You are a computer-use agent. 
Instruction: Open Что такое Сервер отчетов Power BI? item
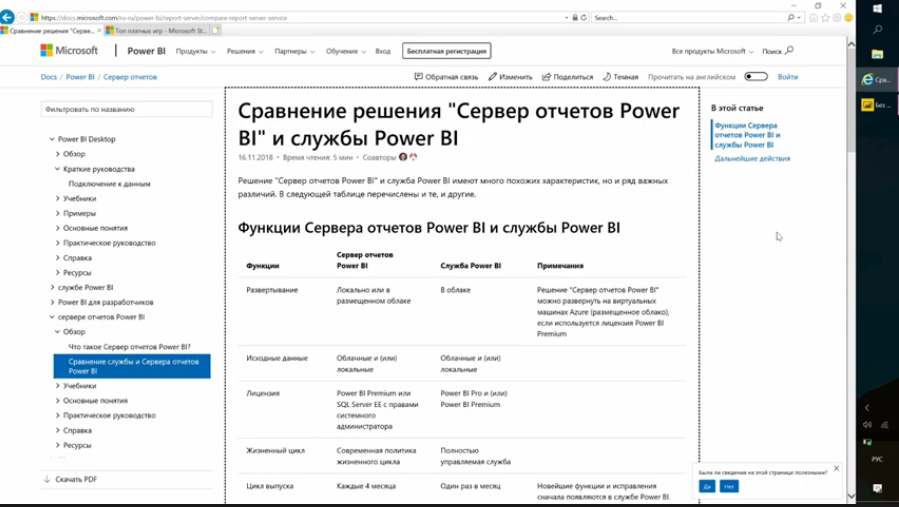point(130,346)
